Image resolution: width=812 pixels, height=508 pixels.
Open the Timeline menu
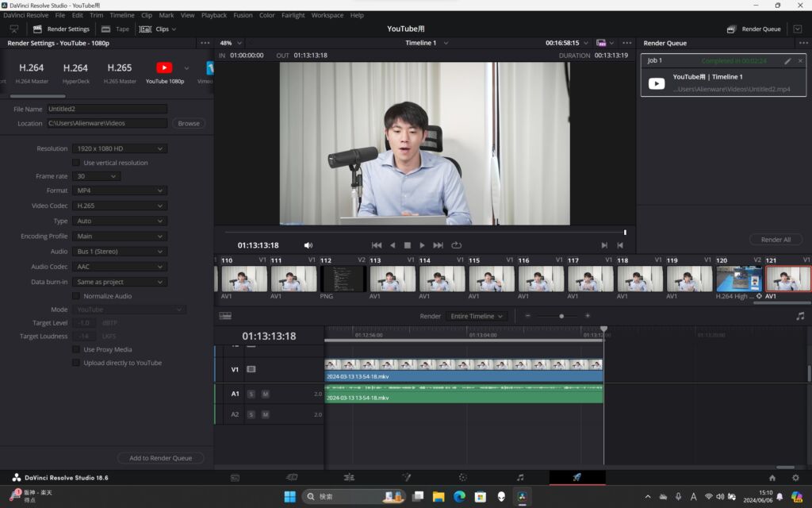click(121, 15)
